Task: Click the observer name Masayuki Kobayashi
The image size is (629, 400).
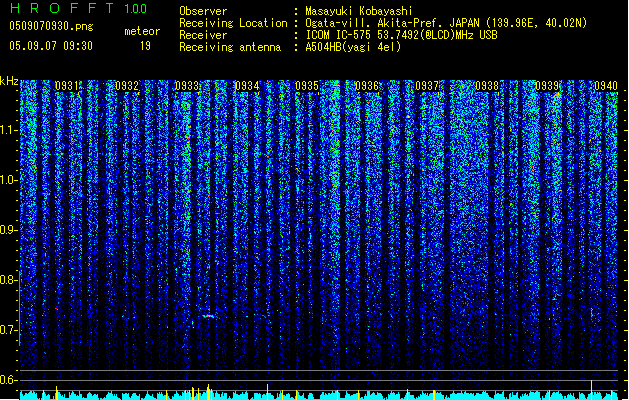Action: pyautogui.click(x=359, y=11)
